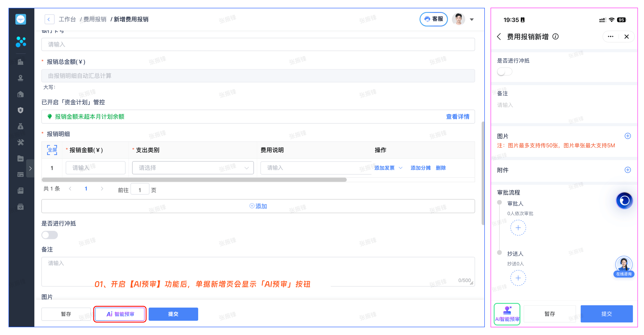Open the user avatar dropdown arrow
The height and width of the screenshot is (335, 644).
(x=472, y=20)
